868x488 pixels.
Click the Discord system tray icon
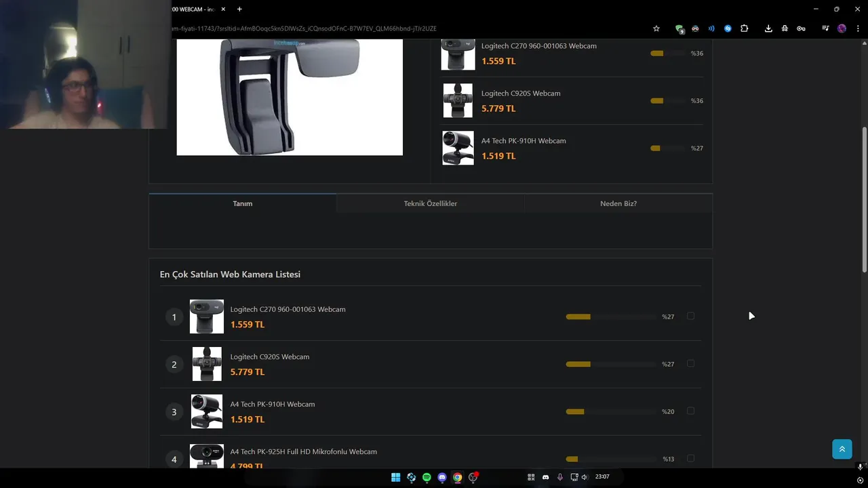click(545, 477)
